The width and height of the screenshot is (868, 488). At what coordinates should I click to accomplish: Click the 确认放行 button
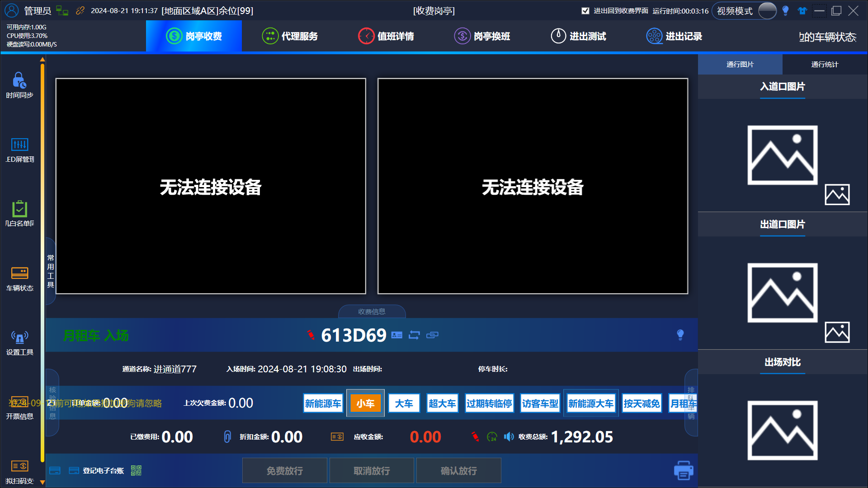(x=458, y=470)
